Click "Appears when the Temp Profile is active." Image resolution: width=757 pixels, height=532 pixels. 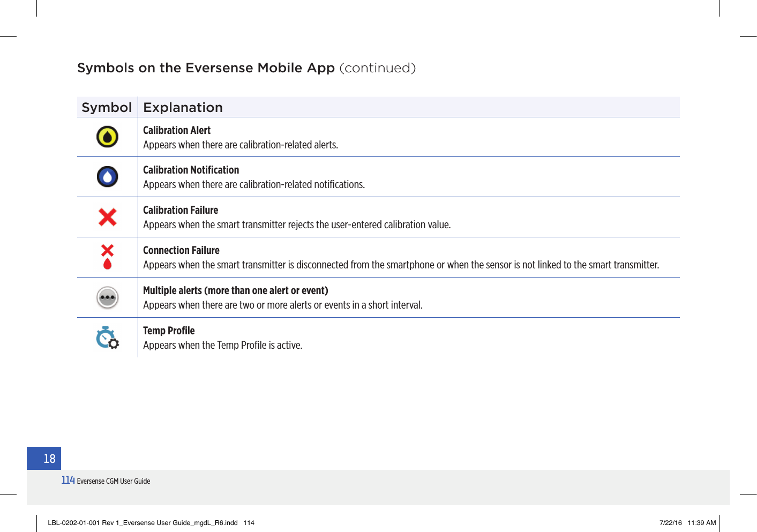(223, 345)
